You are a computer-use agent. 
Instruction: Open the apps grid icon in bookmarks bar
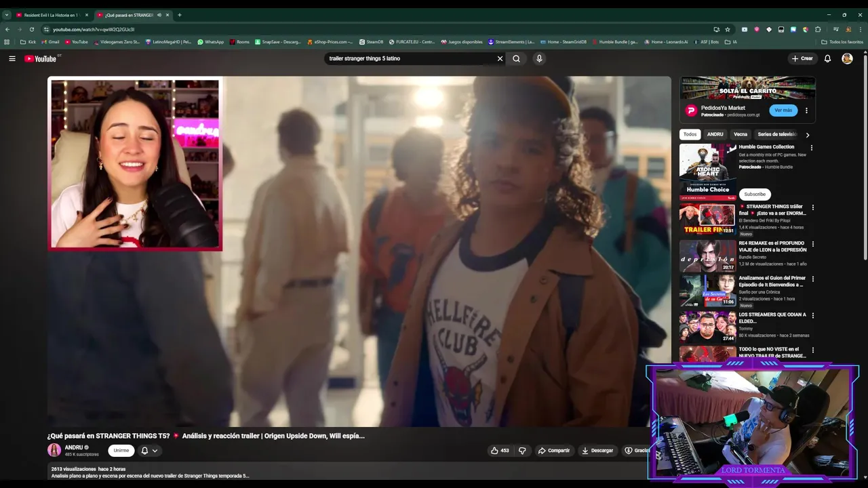7,42
